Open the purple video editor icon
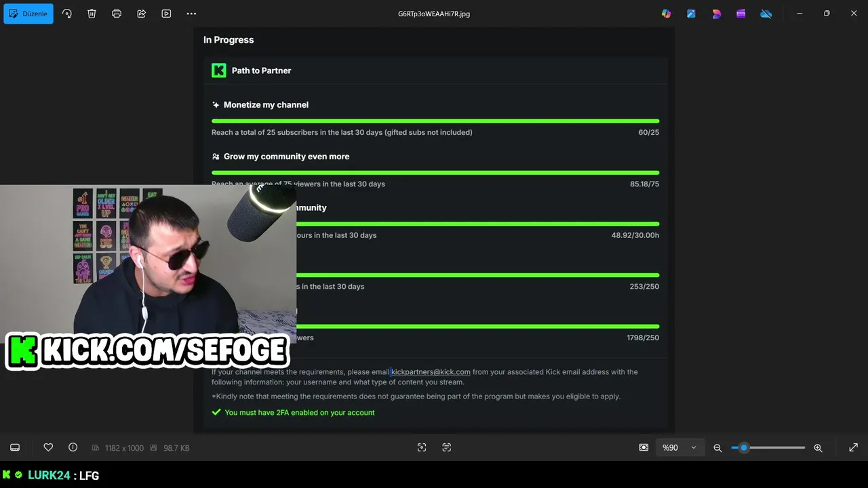 tap(741, 14)
